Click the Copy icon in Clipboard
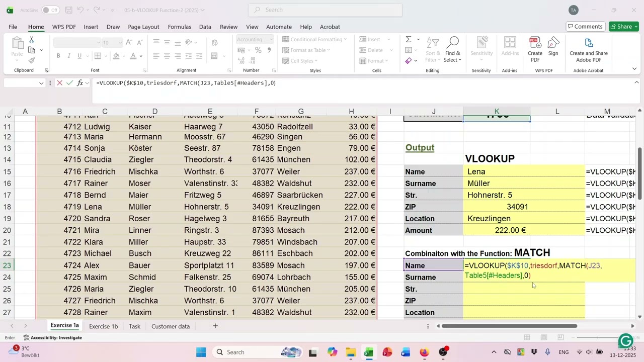The image size is (644, 362). pos(32,50)
